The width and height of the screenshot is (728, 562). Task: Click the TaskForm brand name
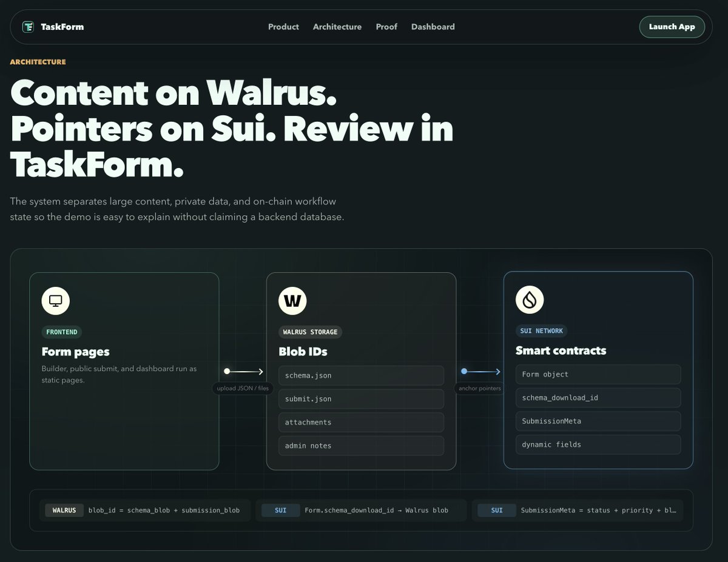62,27
